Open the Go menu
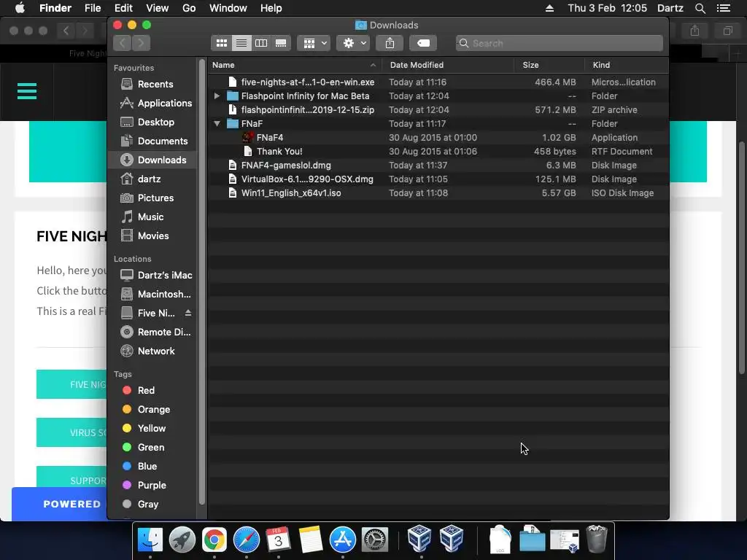The image size is (747, 560). 189,8
